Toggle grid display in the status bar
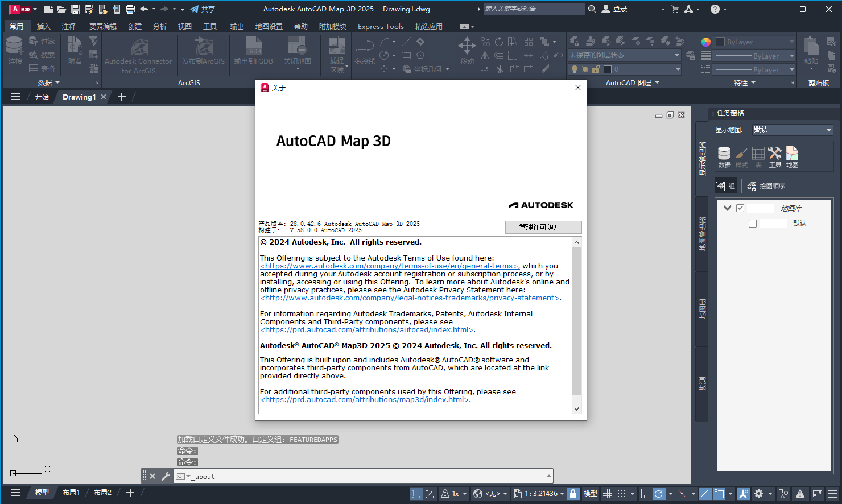Screen dimensions: 842x504 coord(607,493)
